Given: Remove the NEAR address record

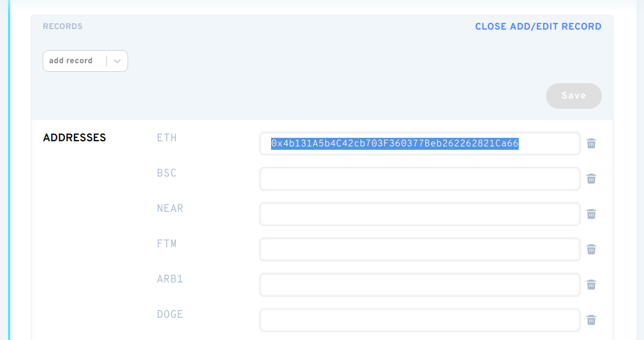Looking at the screenshot, I should [x=591, y=214].
